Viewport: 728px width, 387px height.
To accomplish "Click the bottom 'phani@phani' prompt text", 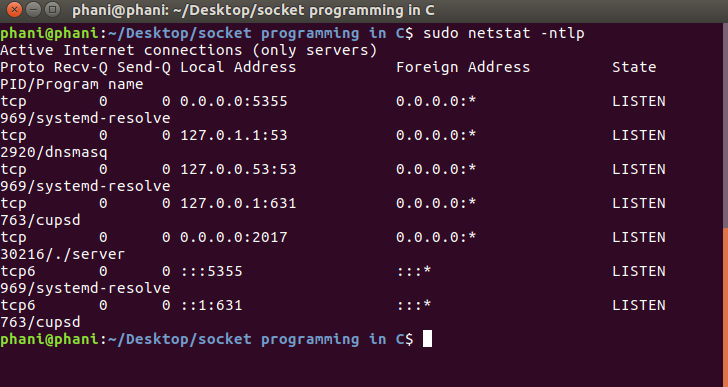I will coord(49,339).
